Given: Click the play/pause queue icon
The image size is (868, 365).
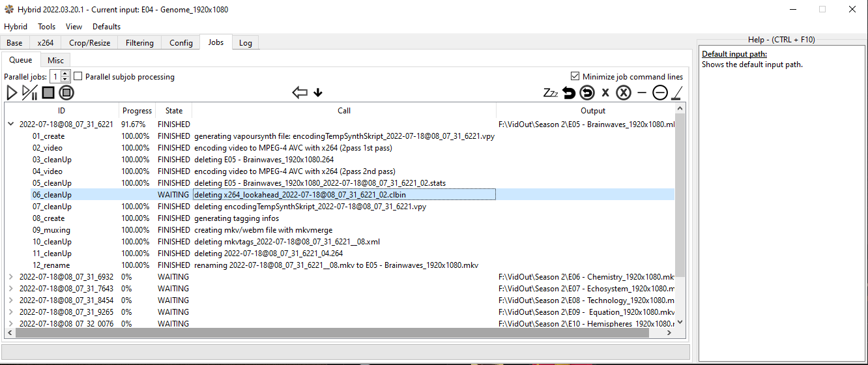Looking at the screenshot, I should (29, 93).
